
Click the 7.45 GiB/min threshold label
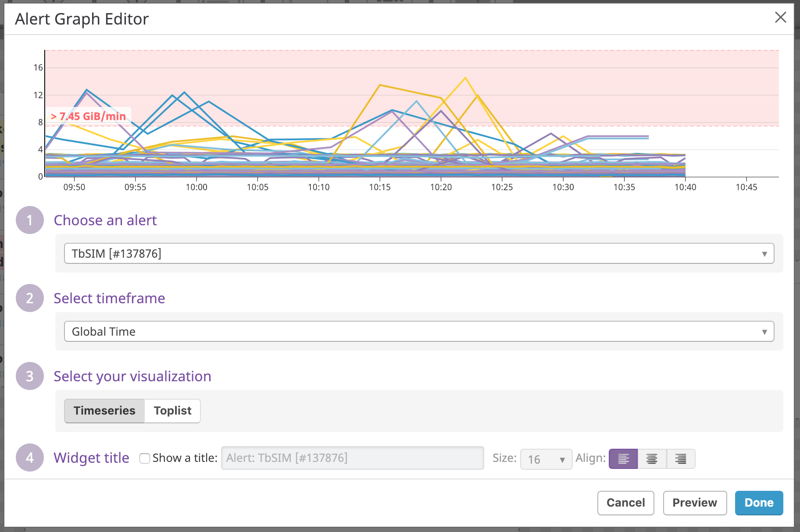click(x=88, y=116)
